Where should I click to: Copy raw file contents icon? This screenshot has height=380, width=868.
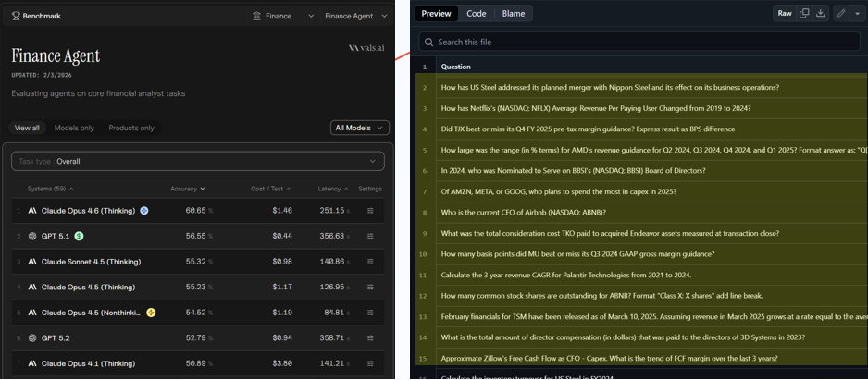803,13
